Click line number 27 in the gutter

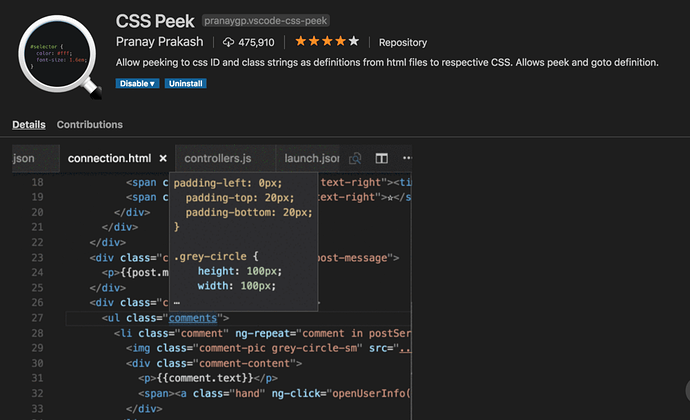37,318
